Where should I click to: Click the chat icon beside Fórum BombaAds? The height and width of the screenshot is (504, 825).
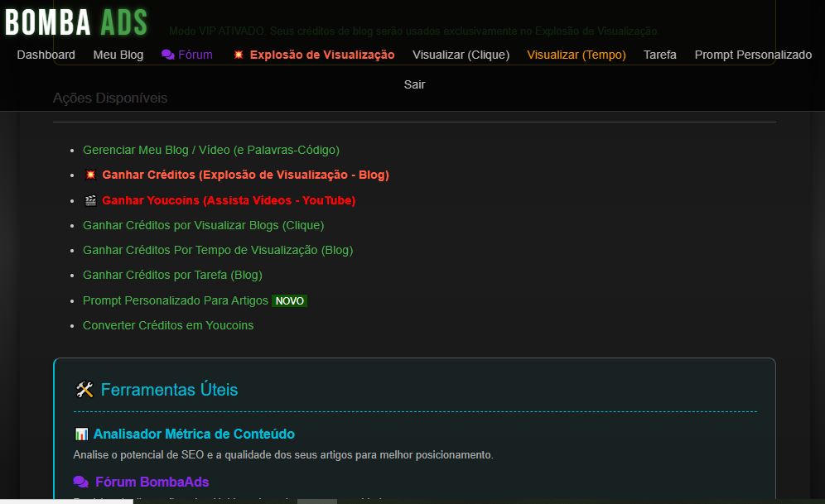click(83, 482)
